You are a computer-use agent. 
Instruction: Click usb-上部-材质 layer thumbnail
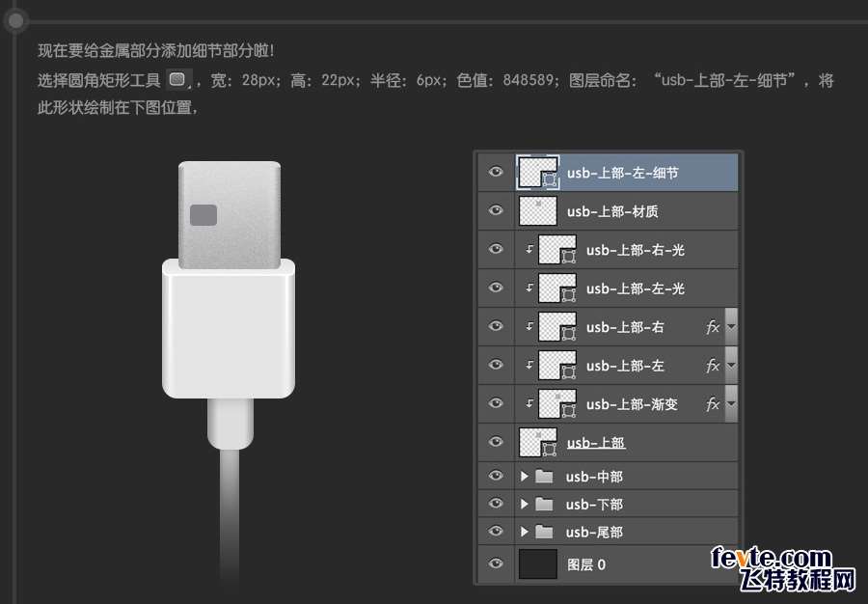tap(538, 211)
